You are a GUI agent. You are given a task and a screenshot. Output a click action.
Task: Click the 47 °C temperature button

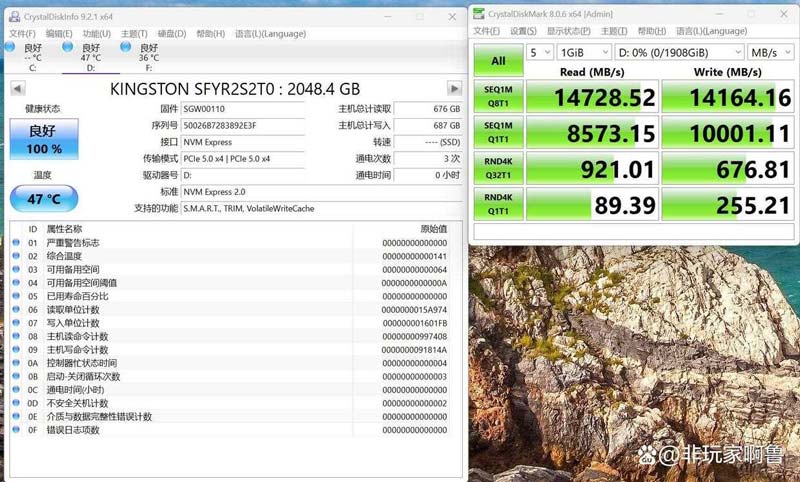(44, 198)
